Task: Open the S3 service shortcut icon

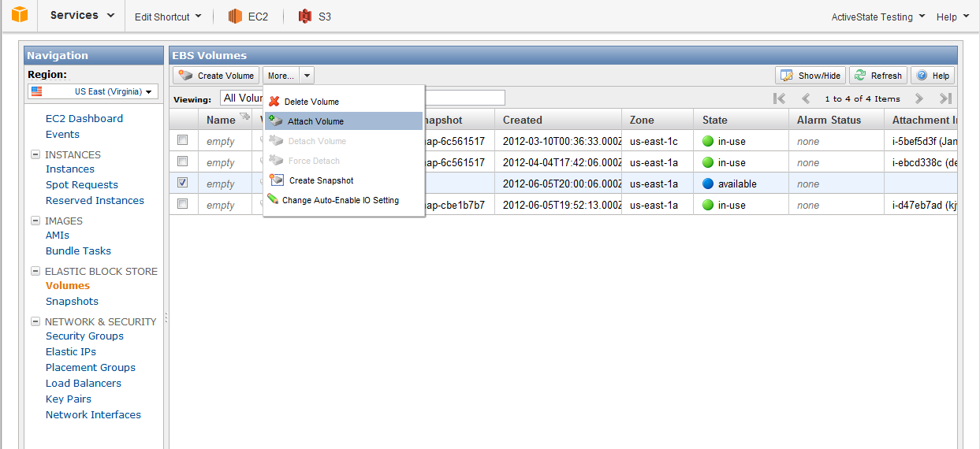Action: tap(305, 16)
